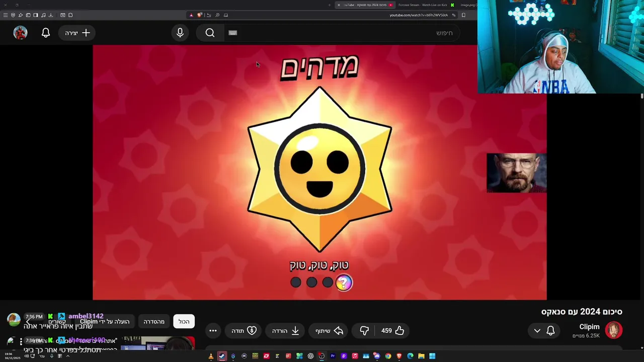Click the Thanks (תודה) button
Viewport: 644px width, 362px height.
pyautogui.click(x=244, y=330)
